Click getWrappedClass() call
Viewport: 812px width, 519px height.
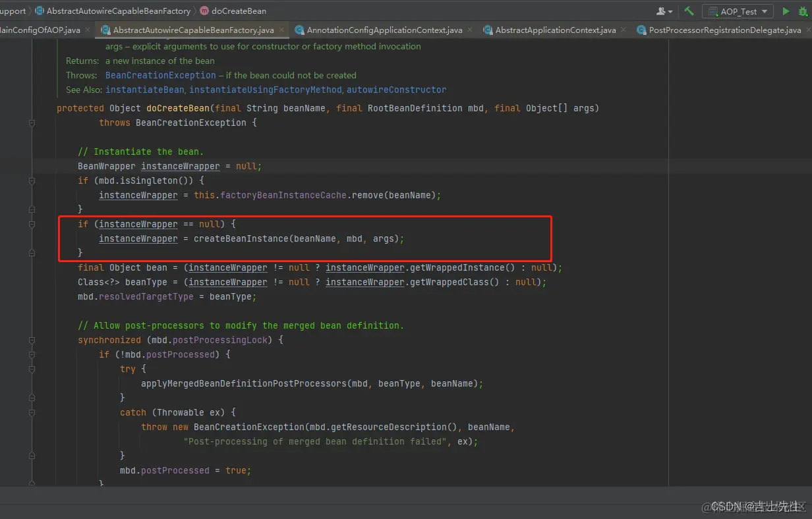(455, 282)
